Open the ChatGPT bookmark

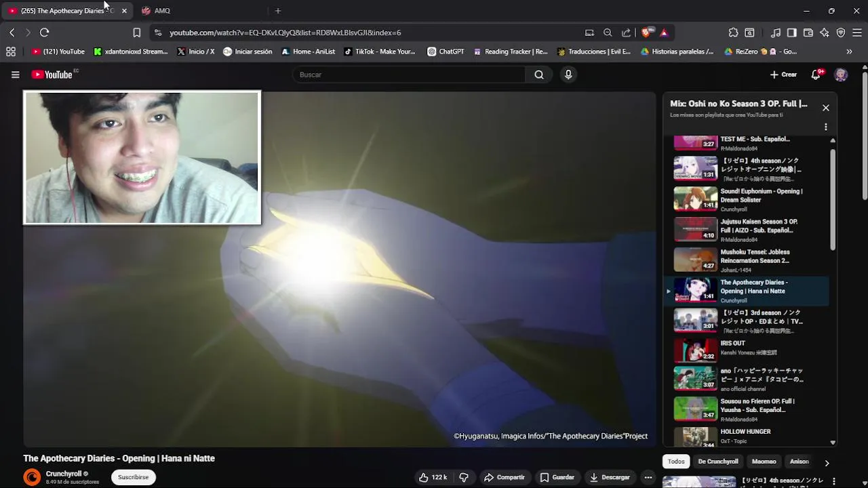446,52
